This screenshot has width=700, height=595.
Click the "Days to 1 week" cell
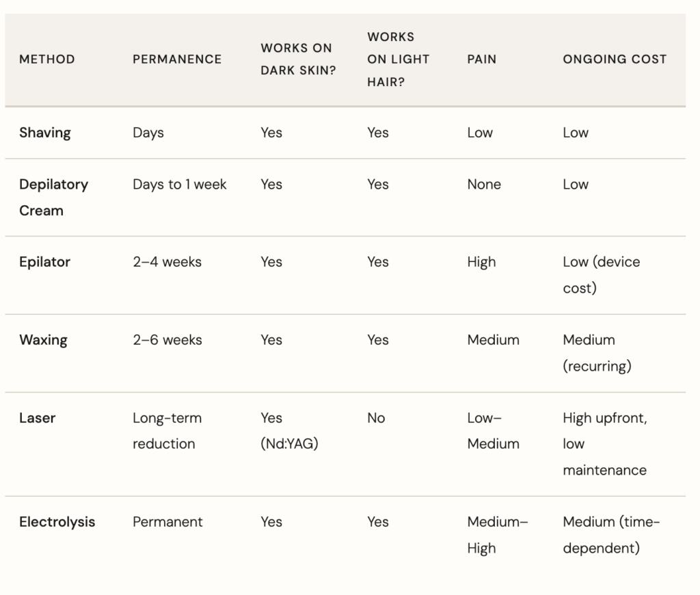[180, 185]
